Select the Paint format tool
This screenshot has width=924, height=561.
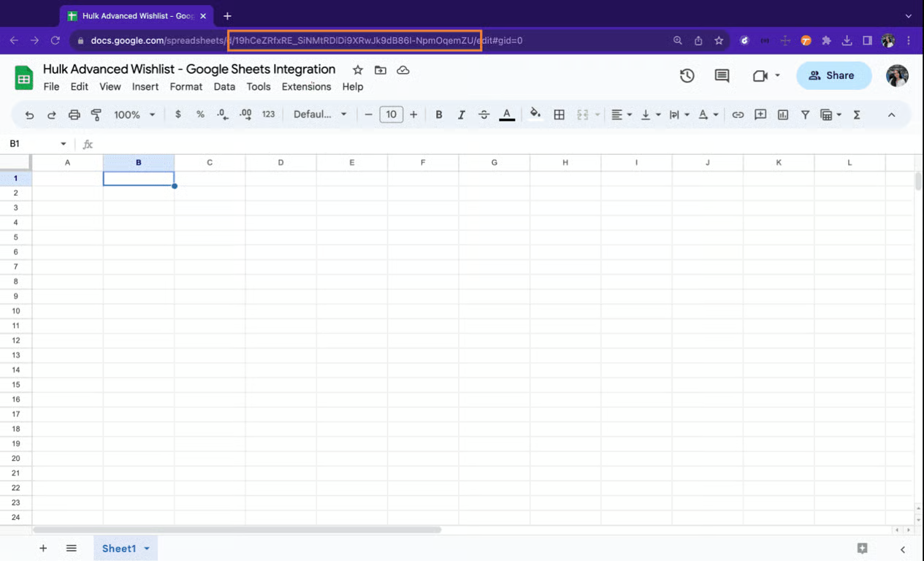coord(96,115)
